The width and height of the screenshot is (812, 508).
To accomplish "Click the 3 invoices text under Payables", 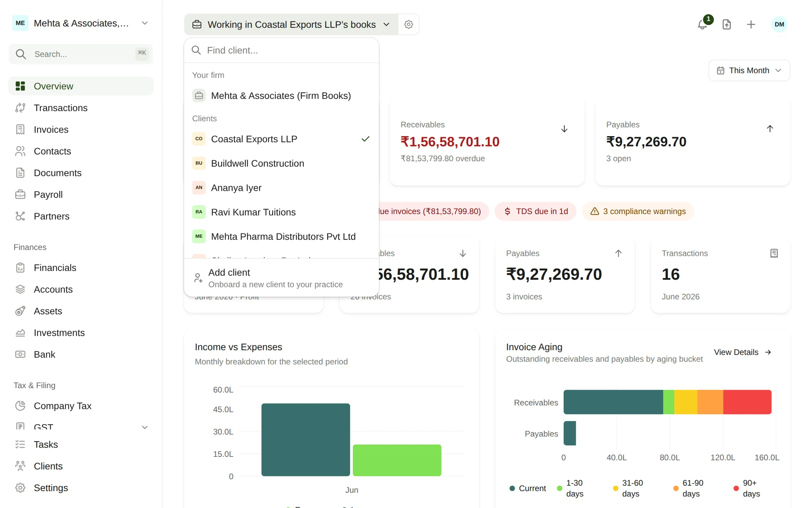I will coord(524,296).
